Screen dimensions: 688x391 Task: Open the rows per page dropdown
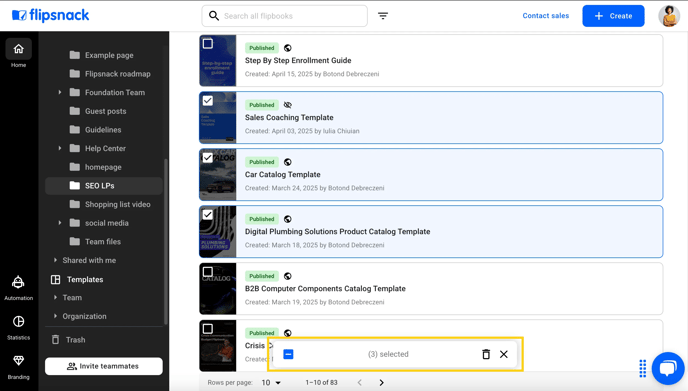pyautogui.click(x=271, y=383)
